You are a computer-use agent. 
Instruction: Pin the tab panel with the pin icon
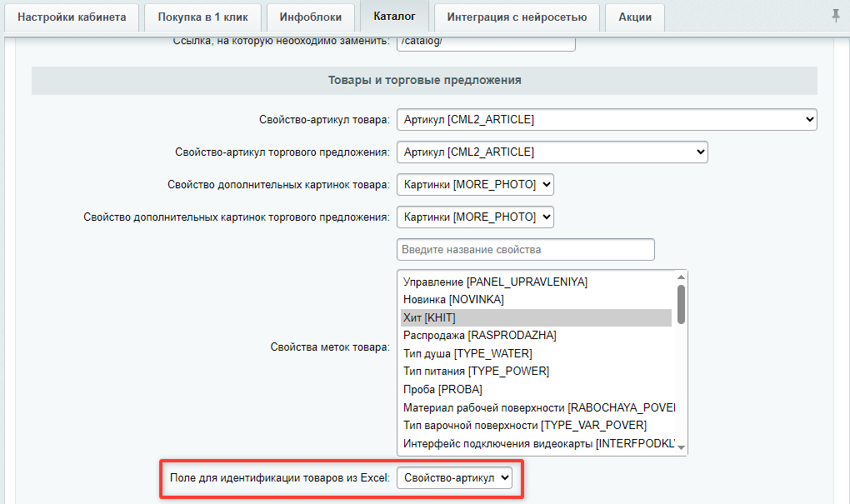[x=835, y=16]
